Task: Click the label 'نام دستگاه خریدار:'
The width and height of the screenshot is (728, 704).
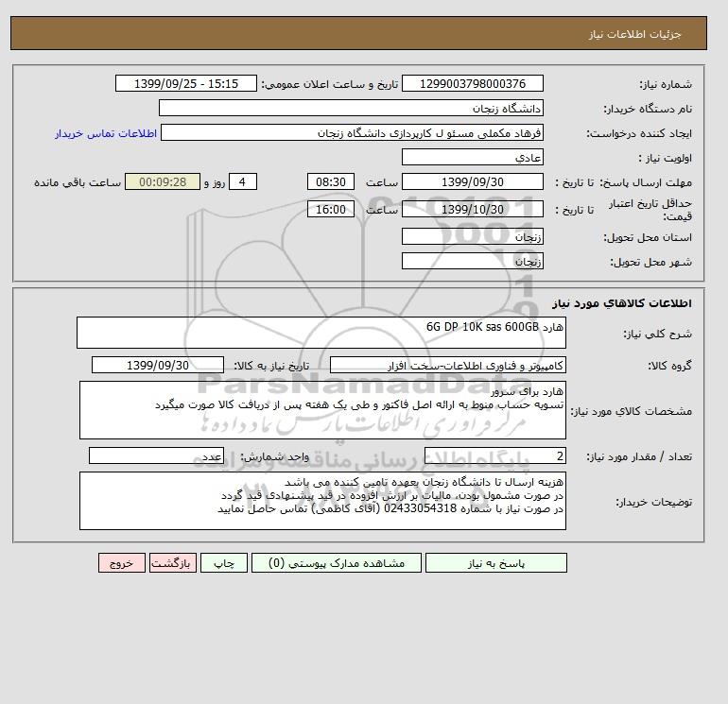Action: pyautogui.click(x=648, y=109)
